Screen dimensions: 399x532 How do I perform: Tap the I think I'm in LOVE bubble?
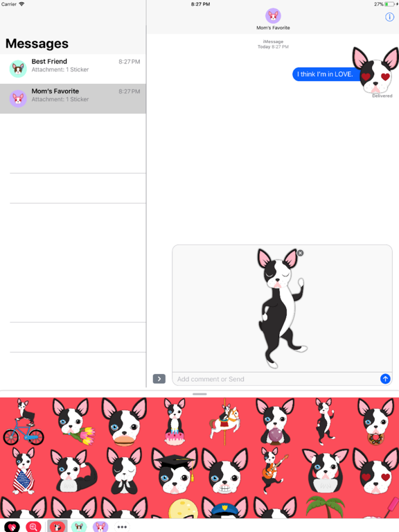(x=325, y=74)
